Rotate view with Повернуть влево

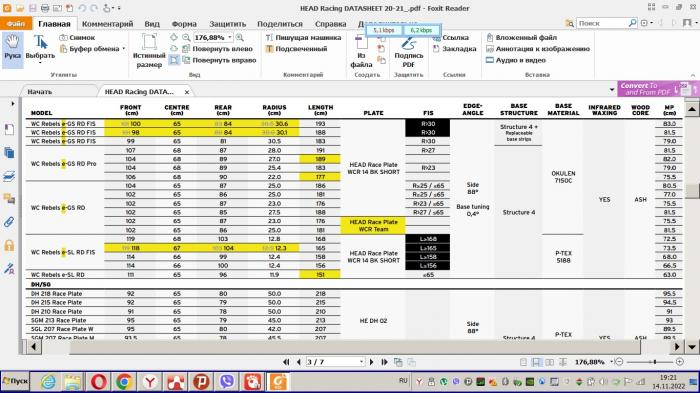click(217, 49)
